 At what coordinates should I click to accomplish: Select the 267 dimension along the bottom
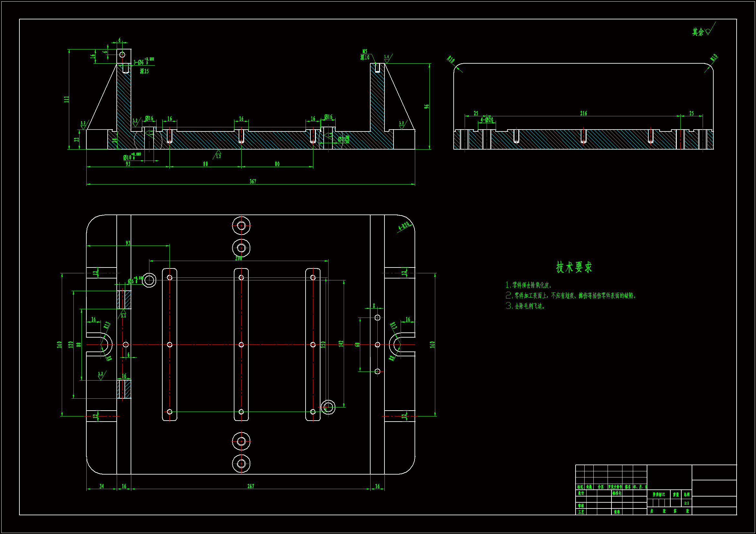(x=251, y=486)
